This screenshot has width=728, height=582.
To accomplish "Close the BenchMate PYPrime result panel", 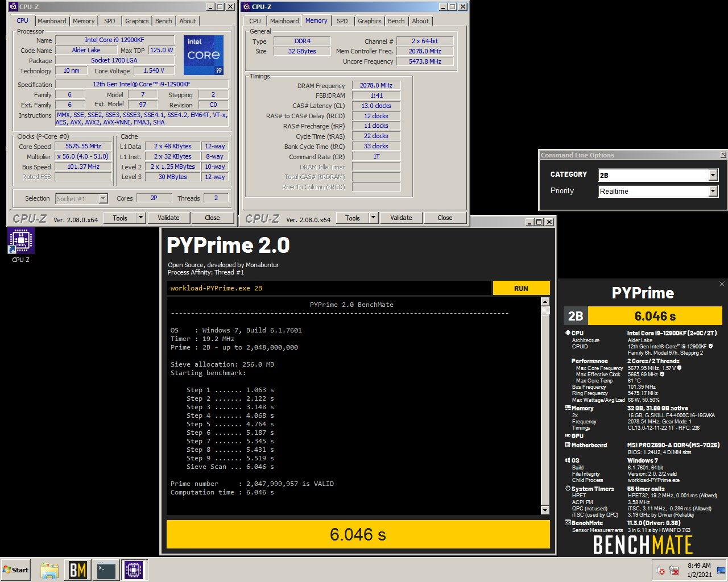I will coord(722,284).
